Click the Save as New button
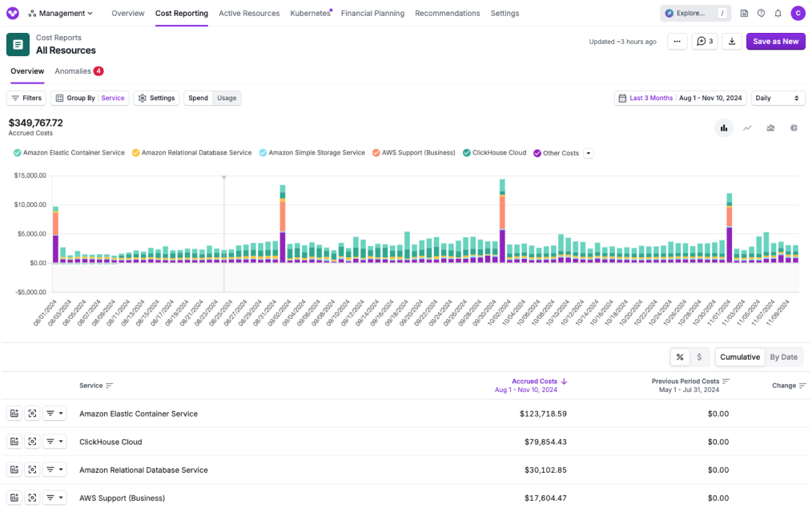Image resolution: width=812 pixels, height=513 pixels. click(775, 42)
